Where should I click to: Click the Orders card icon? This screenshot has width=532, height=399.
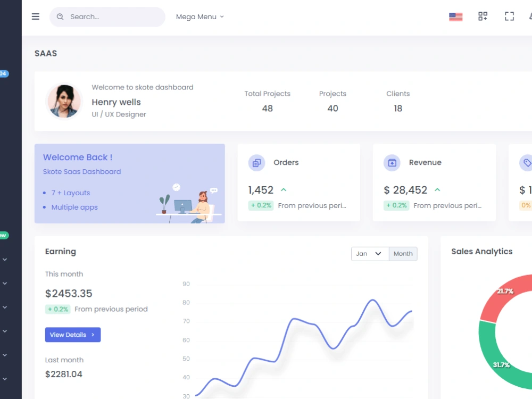[257, 163]
